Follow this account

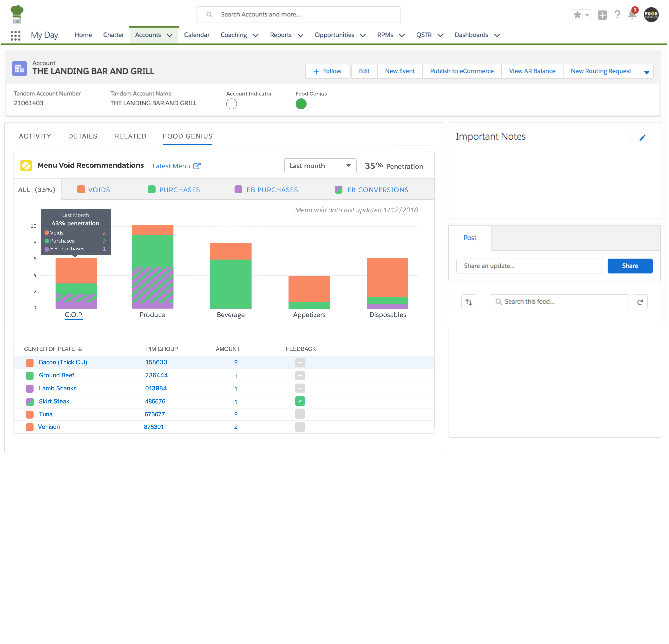point(327,71)
